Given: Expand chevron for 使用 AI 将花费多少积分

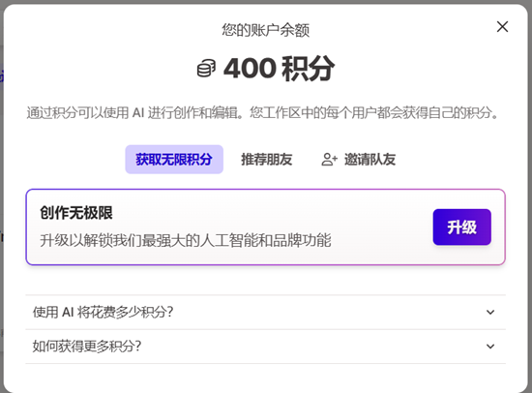Looking at the screenshot, I should 490,312.
